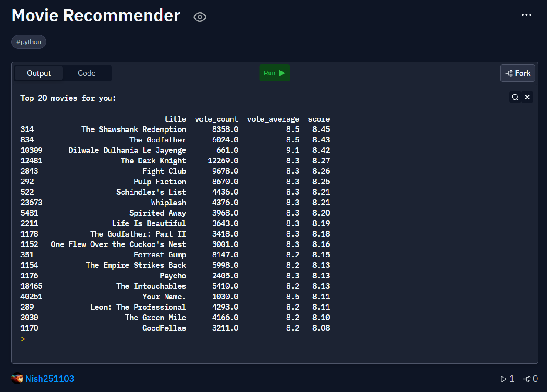Viewport: 547px width, 392px height.
Task: Select Dilwale Dulhania Le Jayenge title
Action: (127, 150)
